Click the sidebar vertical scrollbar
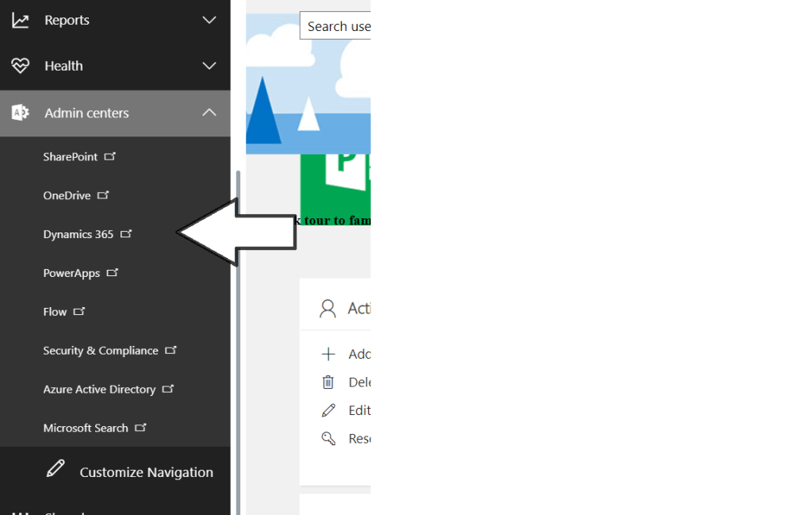The image size is (812, 515). point(238,317)
